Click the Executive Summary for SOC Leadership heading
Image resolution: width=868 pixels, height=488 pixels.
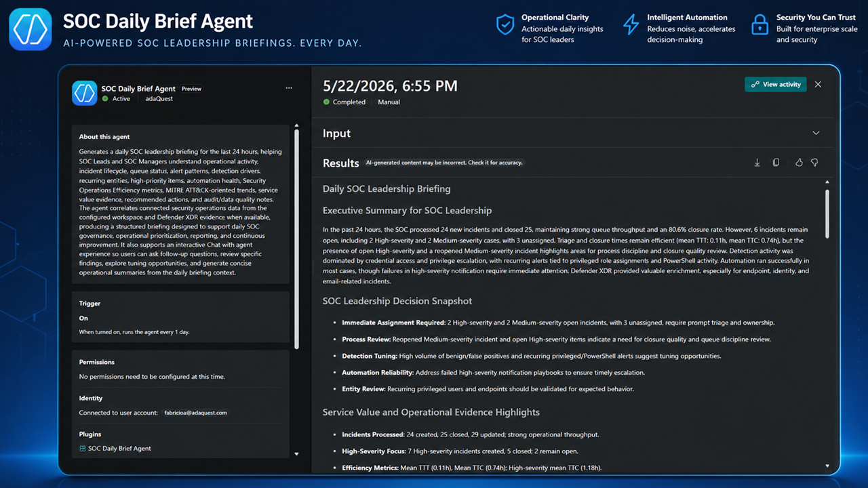point(407,211)
